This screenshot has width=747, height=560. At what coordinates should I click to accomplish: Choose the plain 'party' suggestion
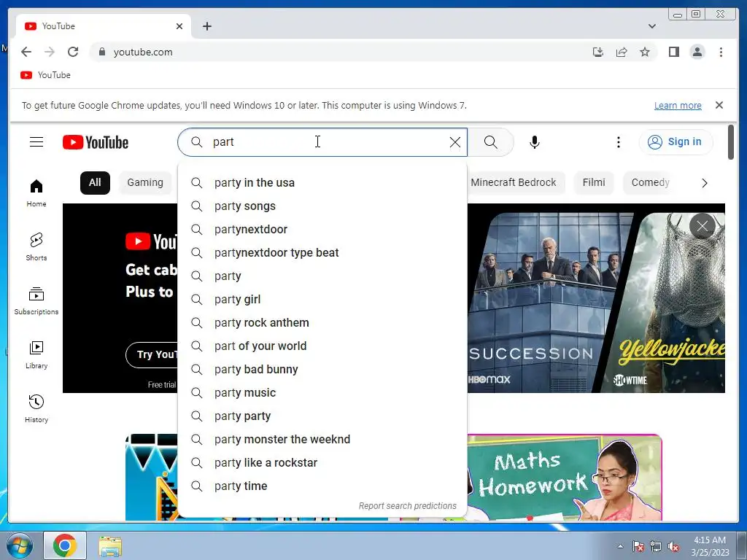[x=322, y=276]
